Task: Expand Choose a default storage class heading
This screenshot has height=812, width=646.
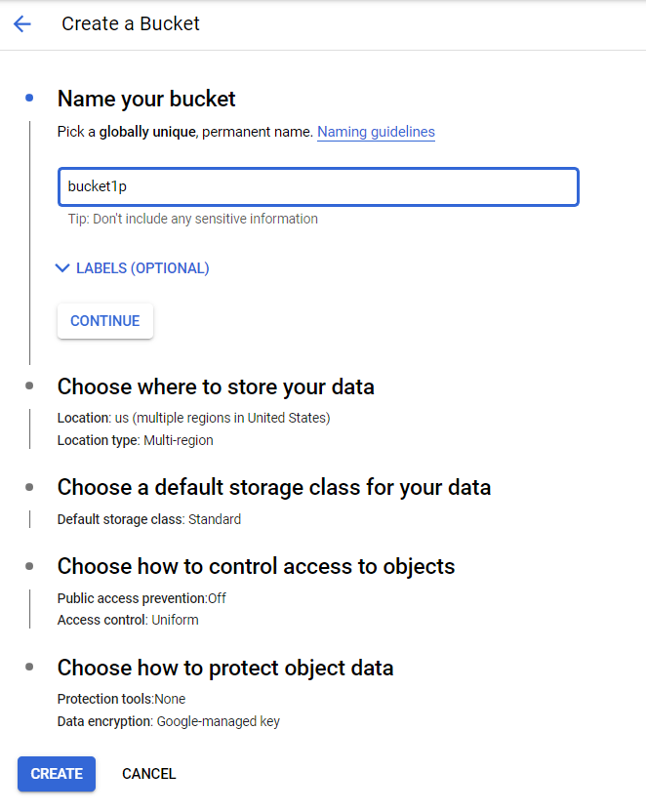Action: point(274,486)
